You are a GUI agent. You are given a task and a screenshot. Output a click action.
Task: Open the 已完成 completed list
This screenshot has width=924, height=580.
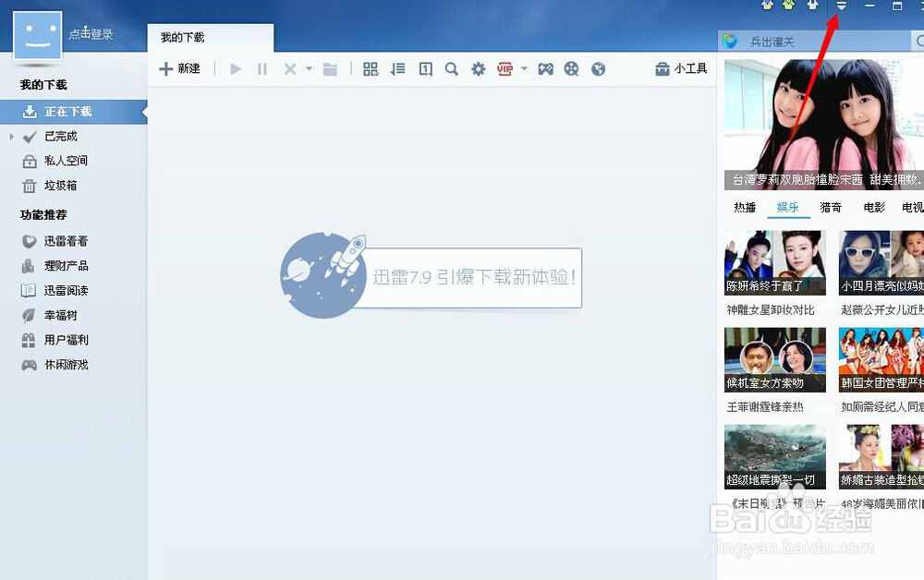click(61, 137)
